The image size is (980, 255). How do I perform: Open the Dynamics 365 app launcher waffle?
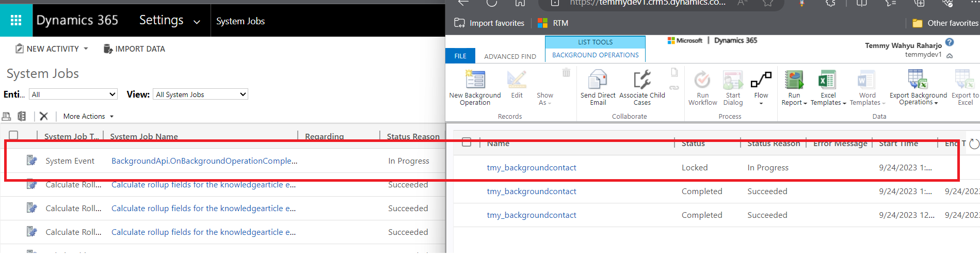pos(16,20)
